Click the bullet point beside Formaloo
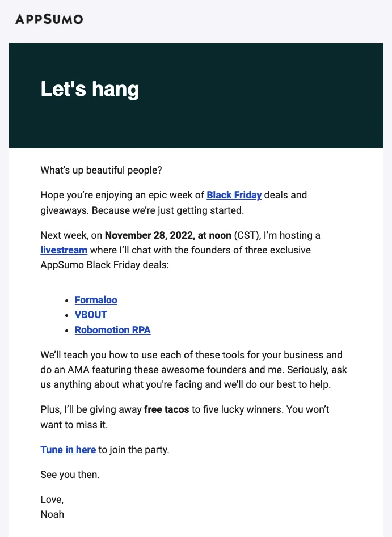392x537 pixels. point(68,301)
